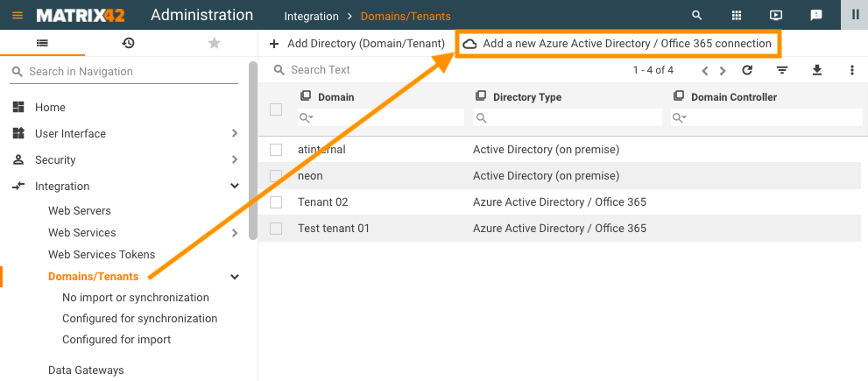Open the neon domain row
The height and width of the screenshot is (381, 868).
pos(559,176)
